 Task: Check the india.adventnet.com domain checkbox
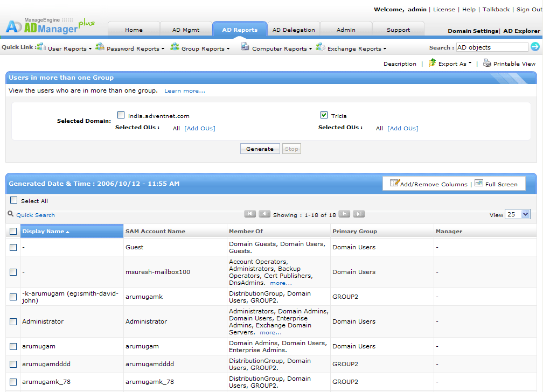coord(121,115)
